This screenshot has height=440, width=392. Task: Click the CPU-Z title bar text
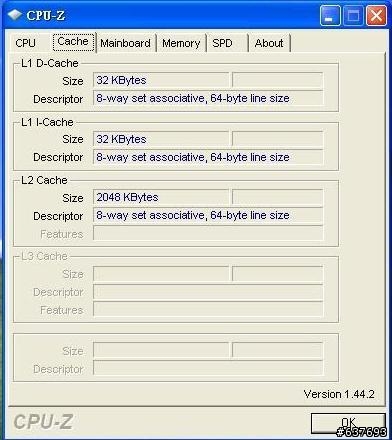[46, 15]
